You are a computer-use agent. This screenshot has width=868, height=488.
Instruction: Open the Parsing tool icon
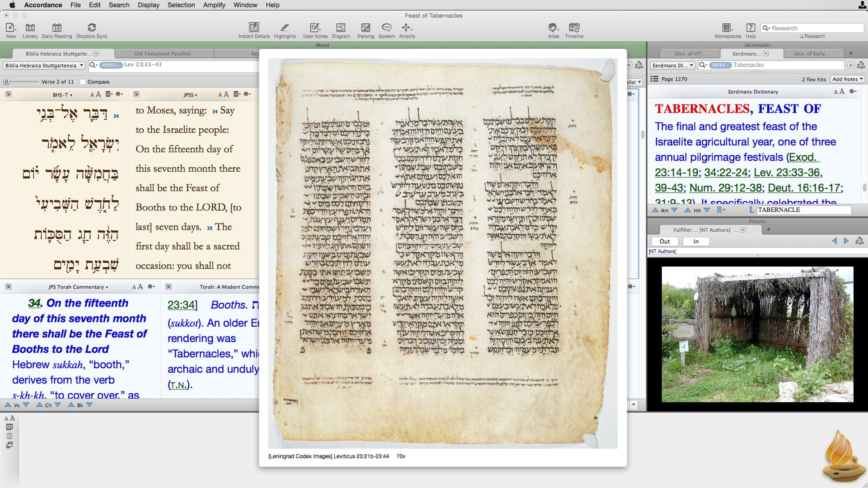pos(366,28)
